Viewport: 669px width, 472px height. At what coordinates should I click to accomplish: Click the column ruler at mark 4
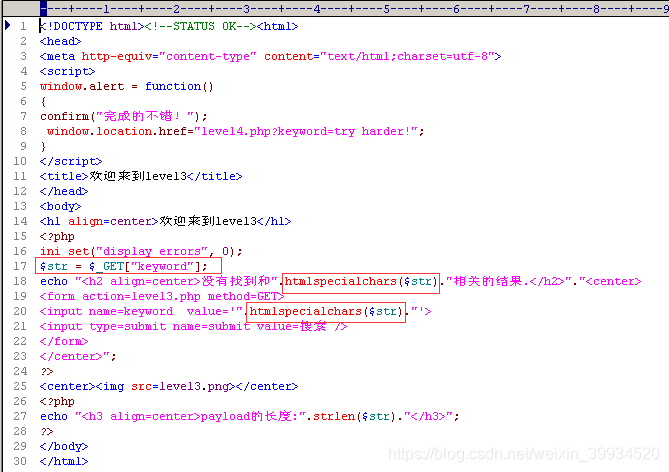[x=317, y=9]
